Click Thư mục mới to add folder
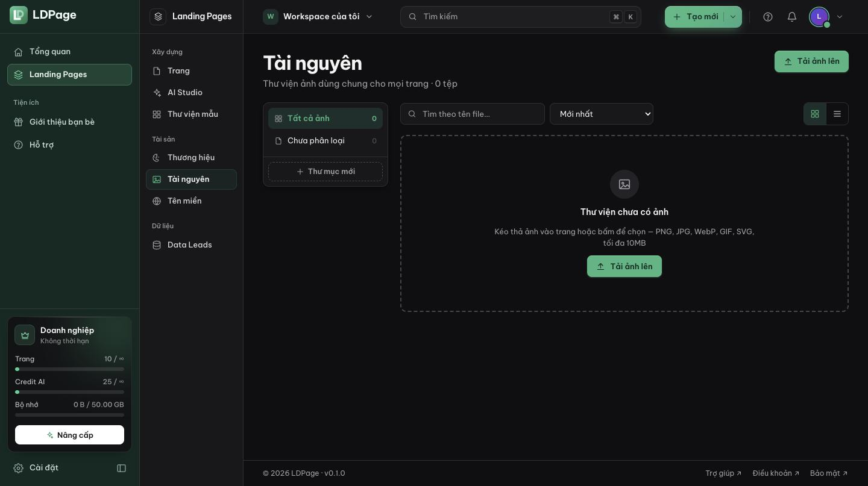Image resolution: width=868 pixels, height=486 pixels. click(325, 172)
